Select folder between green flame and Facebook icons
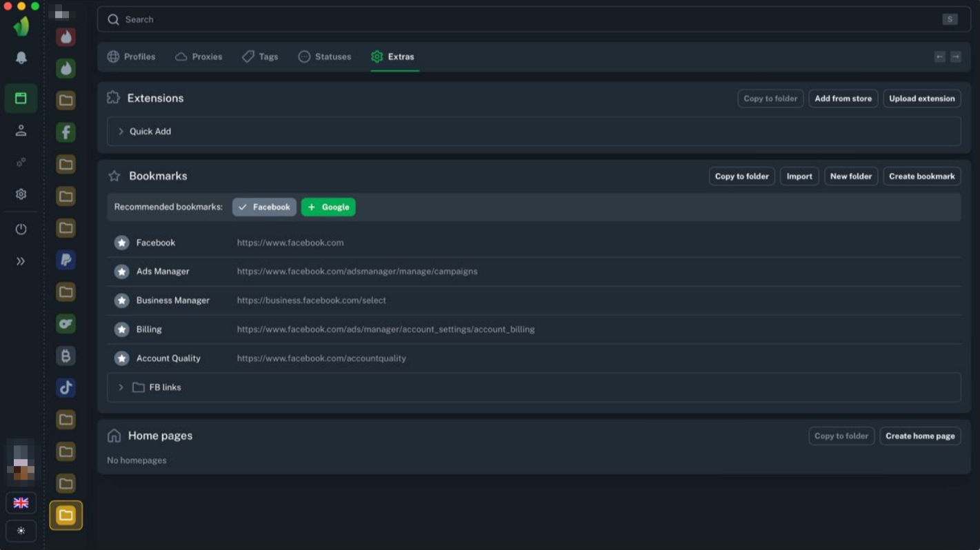This screenshot has width=980, height=550. point(66,101)
